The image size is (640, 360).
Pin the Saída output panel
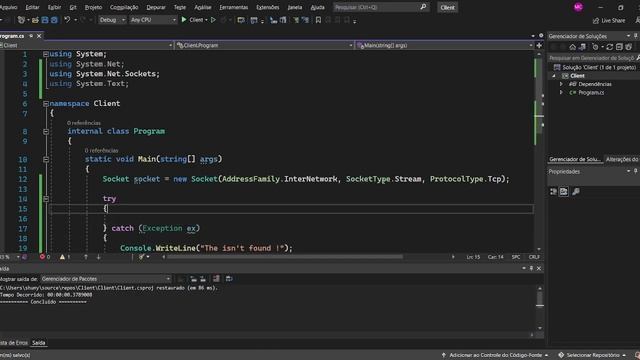(531, 268)
